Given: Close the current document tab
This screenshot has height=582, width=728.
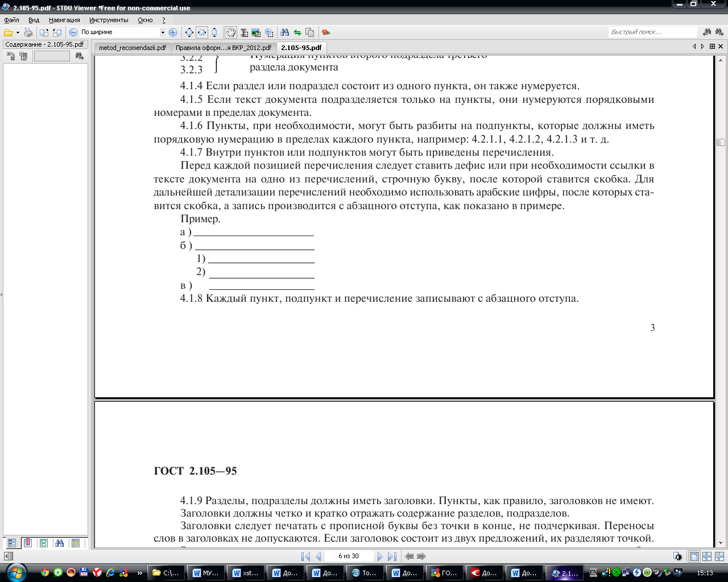Looking at the screenshot, I should click(721, 47).
